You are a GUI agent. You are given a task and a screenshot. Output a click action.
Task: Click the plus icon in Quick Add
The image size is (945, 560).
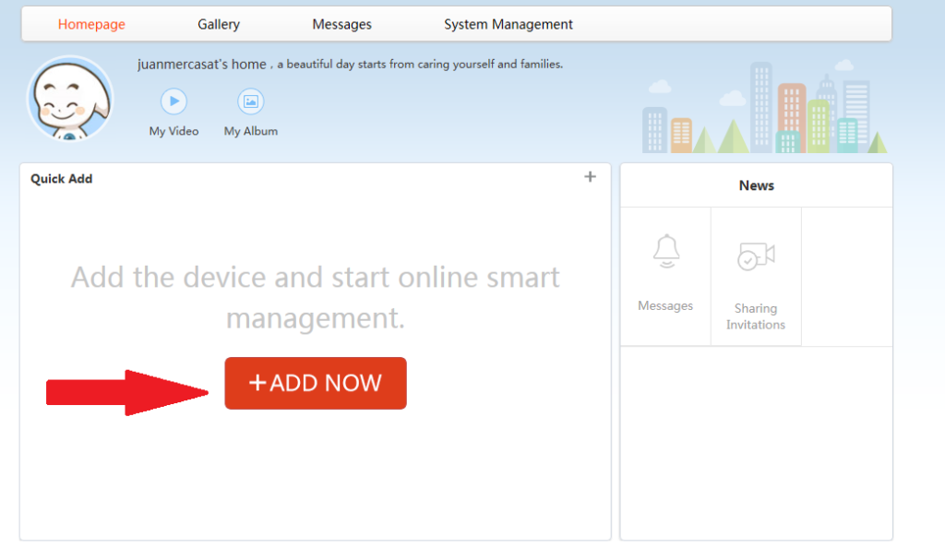590,176
